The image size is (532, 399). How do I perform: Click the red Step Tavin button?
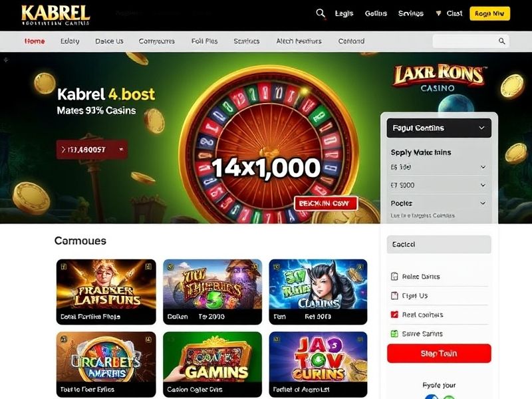point(439,353)
